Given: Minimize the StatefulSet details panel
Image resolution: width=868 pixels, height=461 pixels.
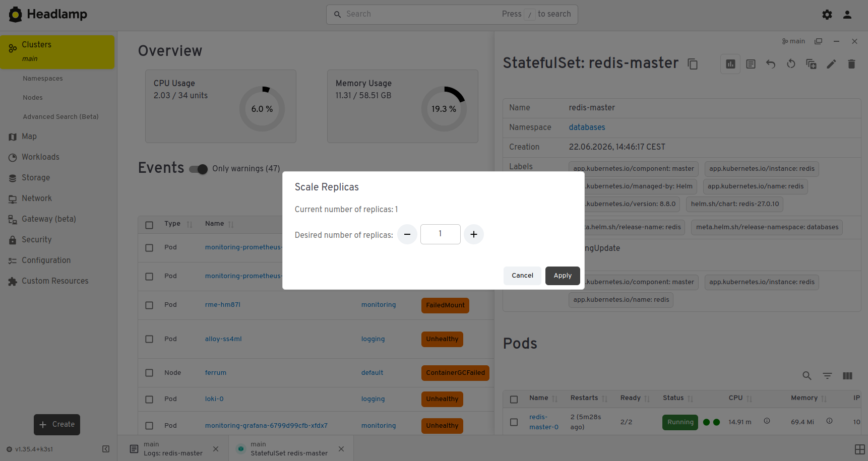Looking at the screenshot, I should pos(836,41).
